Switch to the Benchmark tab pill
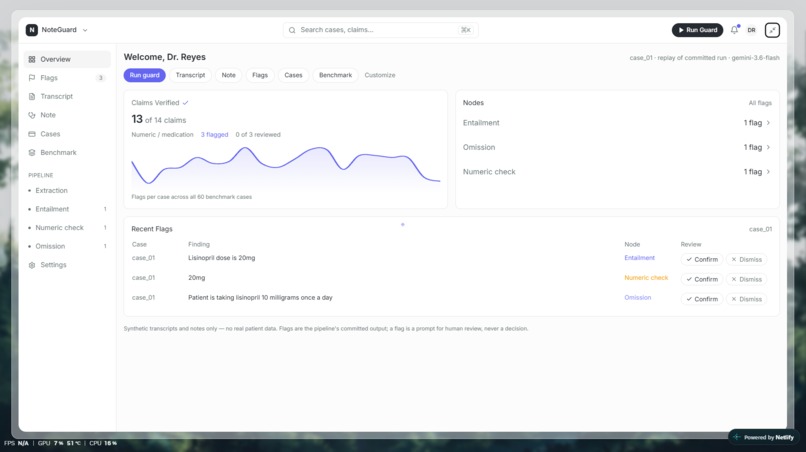Screen dimensions: 806x452 click(x=335, y=75)
